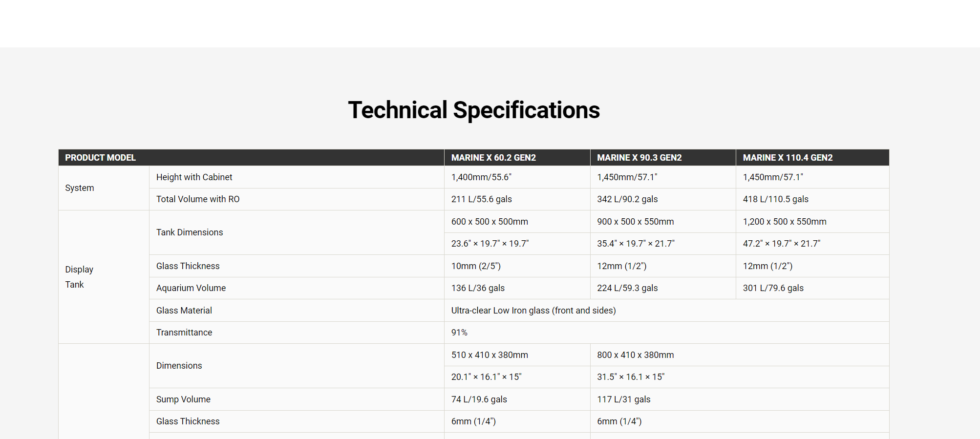Screen dimensions: 980x439
Task: Click the MARINE X 110.4 GEN2 column header
Action: (812, 158)
